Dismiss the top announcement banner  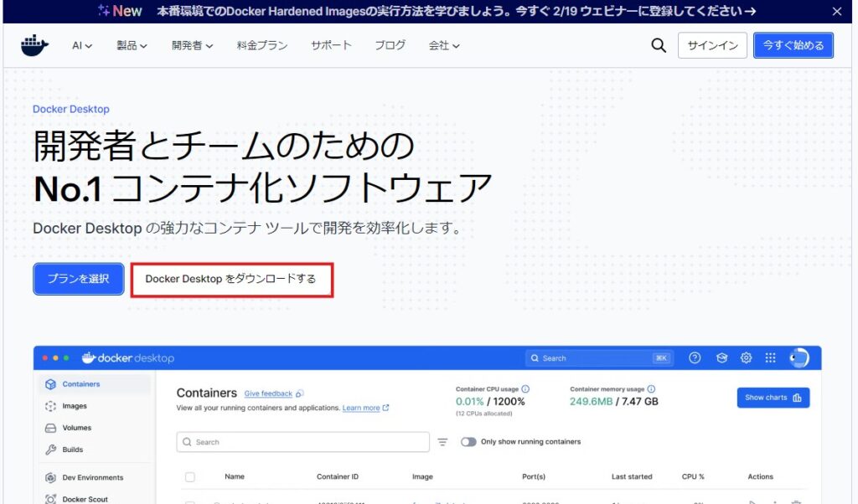point(836,11)
